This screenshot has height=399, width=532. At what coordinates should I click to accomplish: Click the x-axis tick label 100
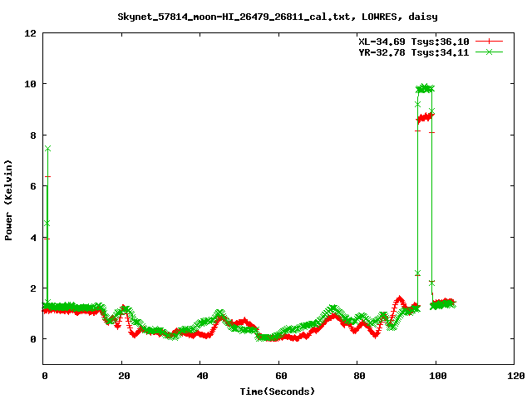[438, 376]
